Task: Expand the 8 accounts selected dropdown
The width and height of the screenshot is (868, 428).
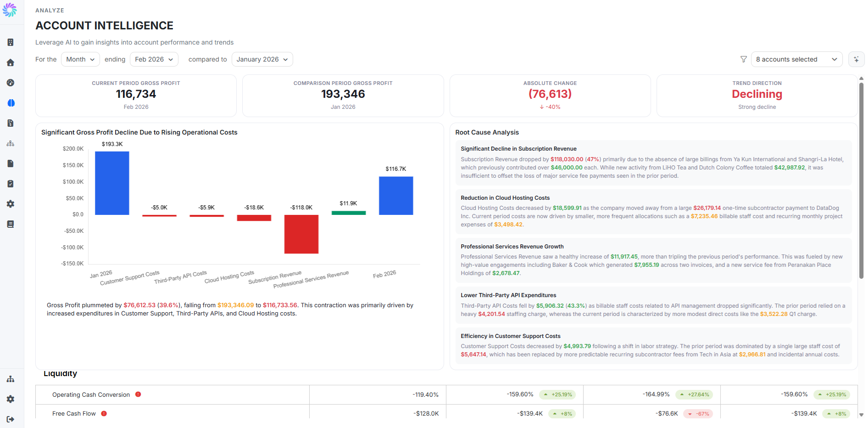Action: (x=796, y=59)
